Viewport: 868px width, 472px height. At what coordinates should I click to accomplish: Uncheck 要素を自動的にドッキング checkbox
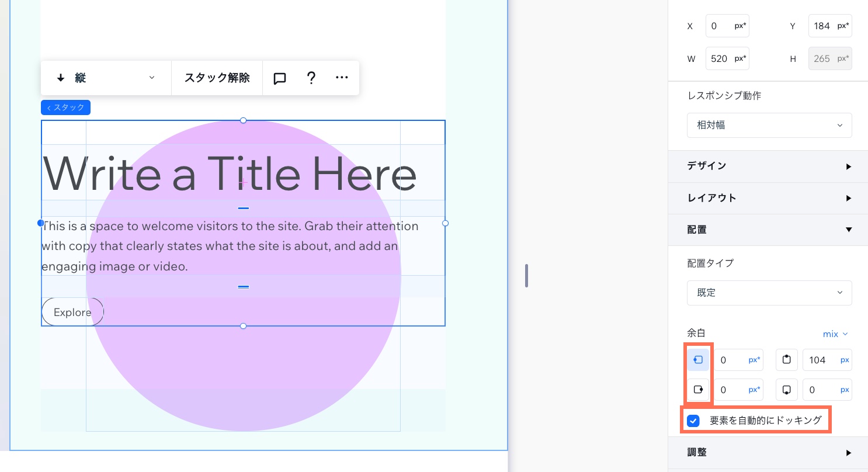(x=693, y=421)
